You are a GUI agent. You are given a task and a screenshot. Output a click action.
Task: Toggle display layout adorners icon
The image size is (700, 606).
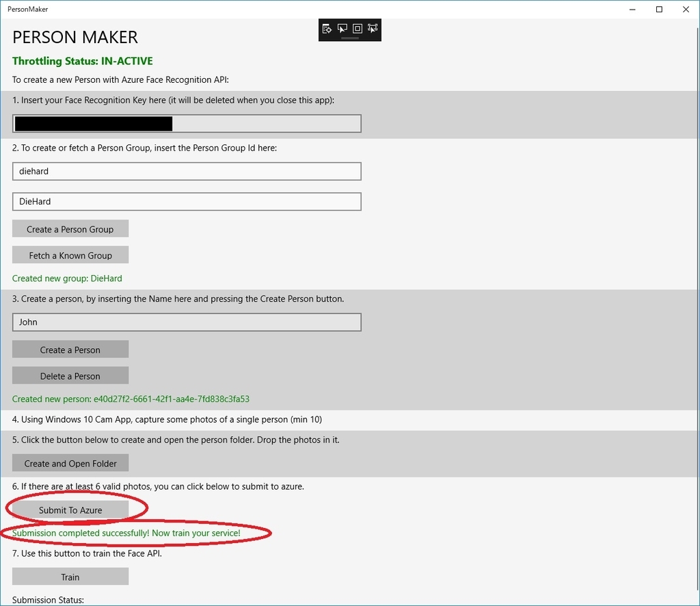pyautogui.click(x=357, y=29)
